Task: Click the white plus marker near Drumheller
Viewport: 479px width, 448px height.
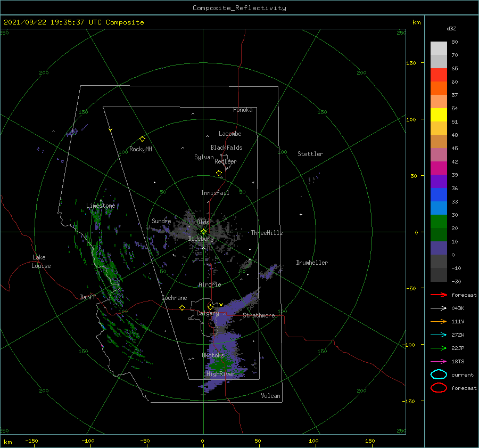Action: point(301,214)
